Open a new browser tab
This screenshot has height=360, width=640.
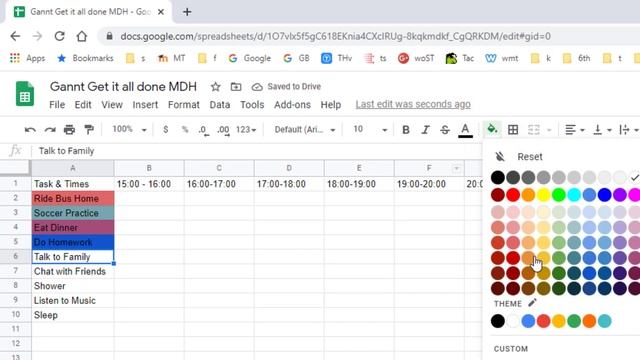(x=187, y=12)
